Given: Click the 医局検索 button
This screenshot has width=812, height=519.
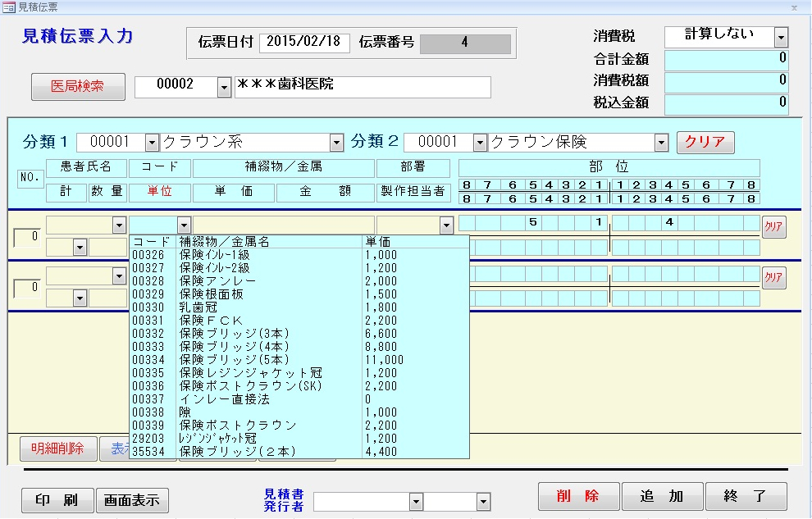Looking at the screenshot, I should (x=78, y=86).
